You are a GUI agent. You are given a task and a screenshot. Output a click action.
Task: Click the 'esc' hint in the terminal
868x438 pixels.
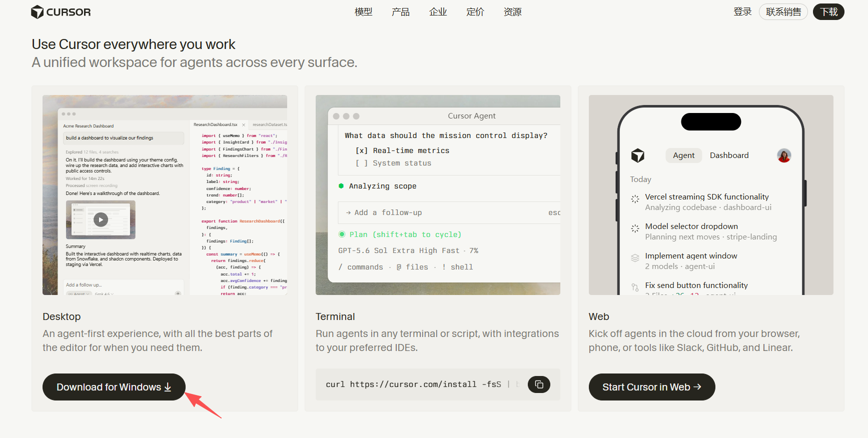tap(554, 212)
